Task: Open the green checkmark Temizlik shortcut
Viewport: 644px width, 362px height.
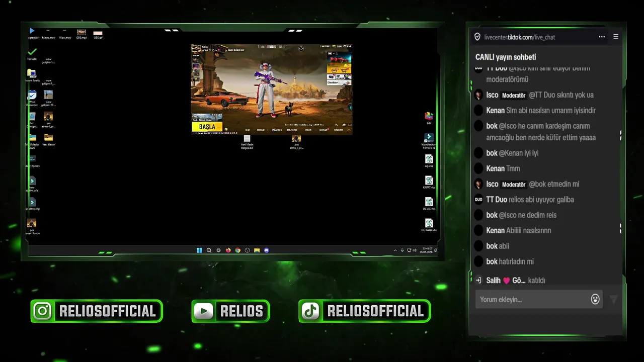Action: [x=32, y=54]
